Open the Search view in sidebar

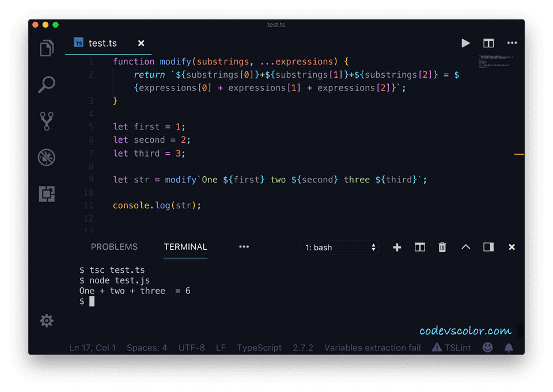point(47,85)
